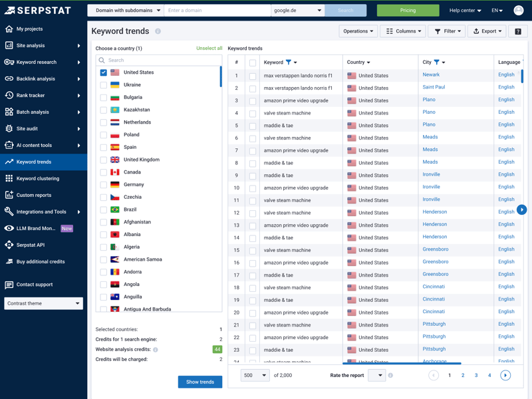Toggle the select-all checkbox in table header
The height and width of the screenshot is (399, 532).
pos(253,63)
